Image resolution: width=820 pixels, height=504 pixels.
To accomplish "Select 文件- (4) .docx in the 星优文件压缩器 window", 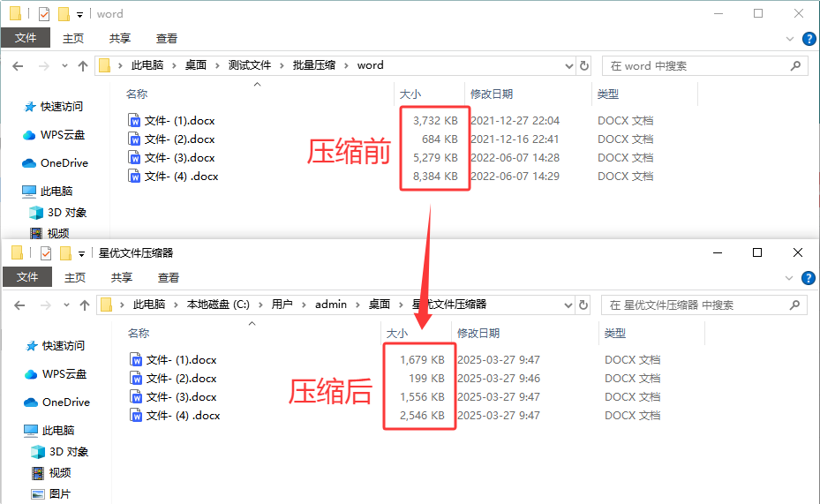I will point(183,416).
